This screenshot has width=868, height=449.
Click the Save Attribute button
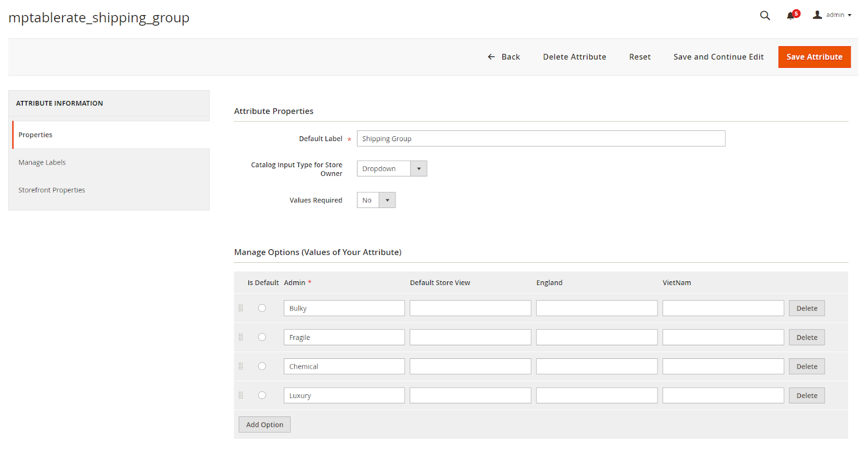(x=814, y=57)
